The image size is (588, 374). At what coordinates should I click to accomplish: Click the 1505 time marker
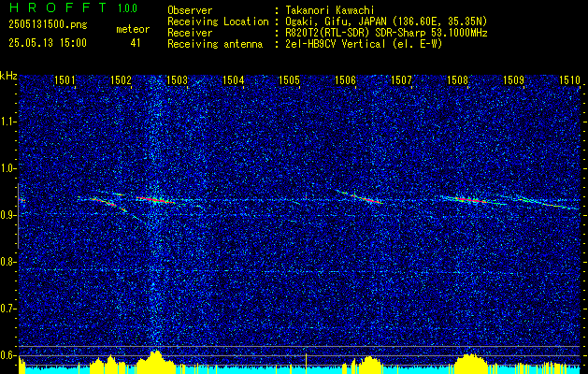(289, 79)
